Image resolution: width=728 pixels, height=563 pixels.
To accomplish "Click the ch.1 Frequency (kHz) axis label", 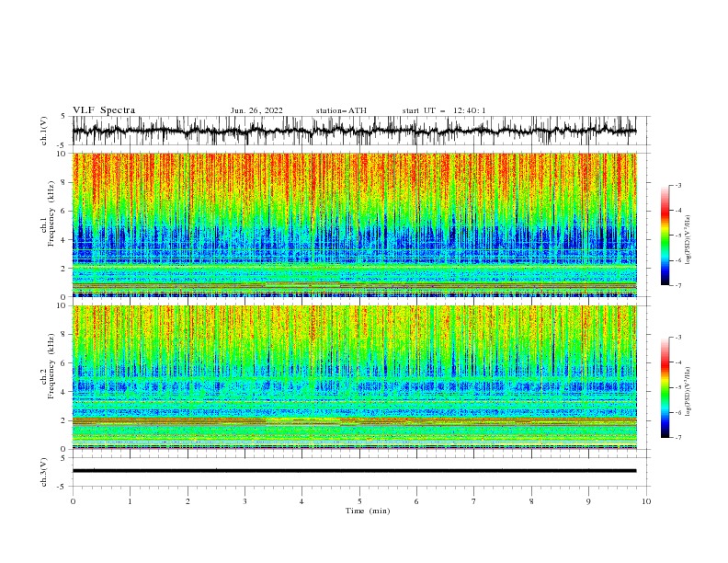I will pos(48,224).
